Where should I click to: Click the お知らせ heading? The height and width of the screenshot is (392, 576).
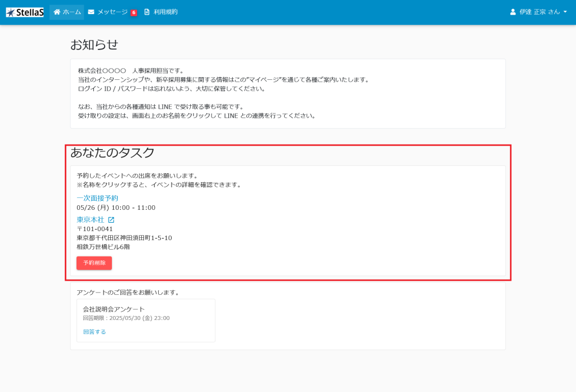tap(94, 45)
